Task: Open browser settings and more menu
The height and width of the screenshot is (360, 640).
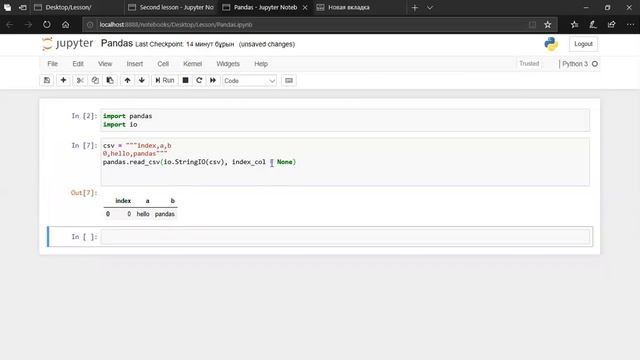Action: [x=630, y=25]
